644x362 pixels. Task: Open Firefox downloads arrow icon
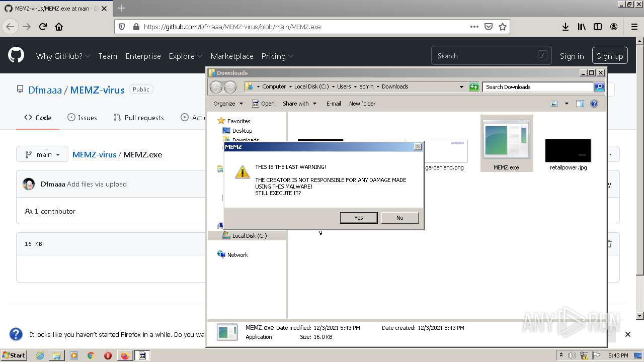(x=566, y=27)
